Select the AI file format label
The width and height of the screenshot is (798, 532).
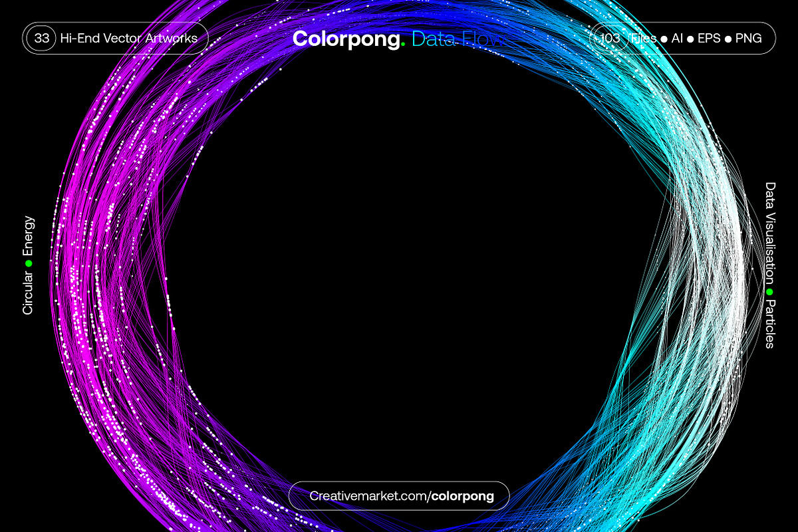pos(678,39)
